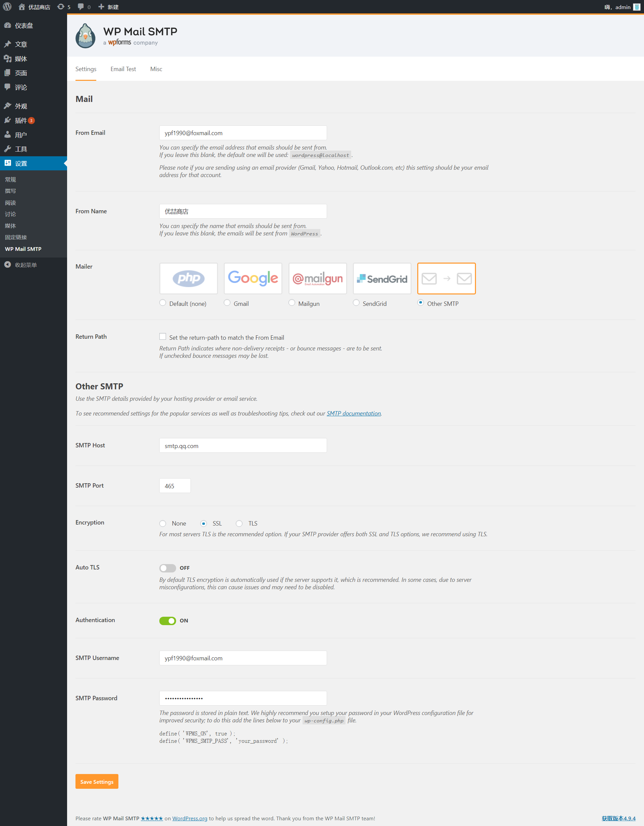Choose SSL encryption radio button
The height and width of the screenshot is (826, 644).
tap(204, 524)
